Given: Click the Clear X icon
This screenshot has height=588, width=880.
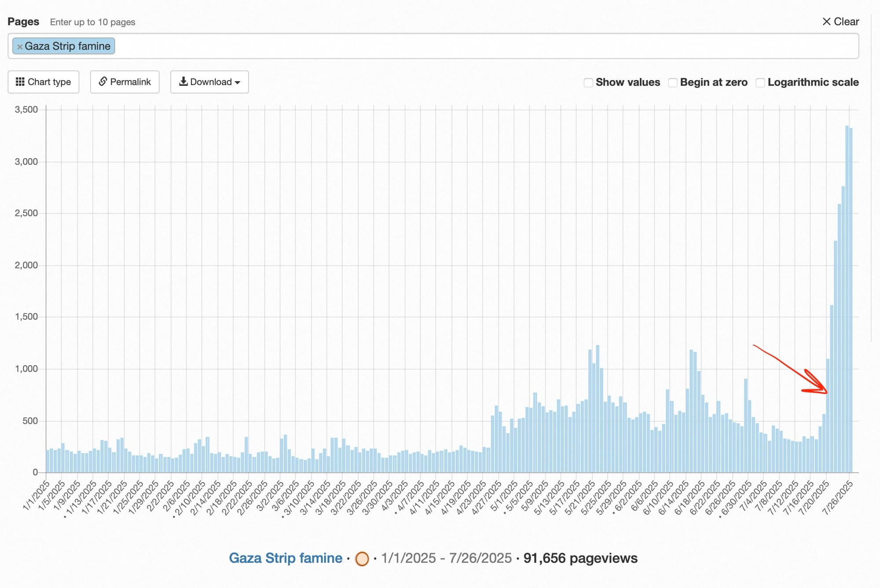Looking at the screenshot, I should pos(826,22).
